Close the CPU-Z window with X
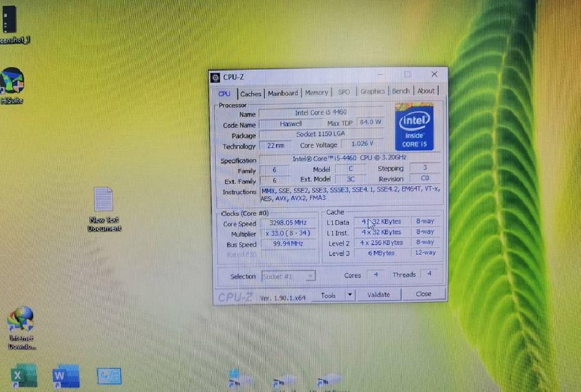 click(435, 74)
